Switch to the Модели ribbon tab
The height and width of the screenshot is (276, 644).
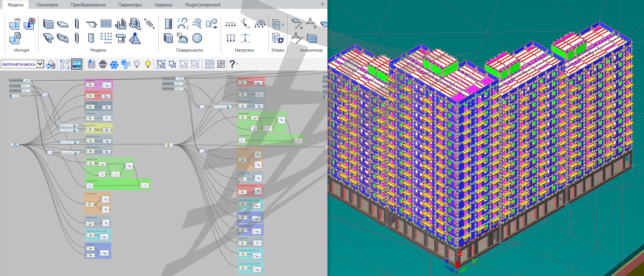point(16,5)
